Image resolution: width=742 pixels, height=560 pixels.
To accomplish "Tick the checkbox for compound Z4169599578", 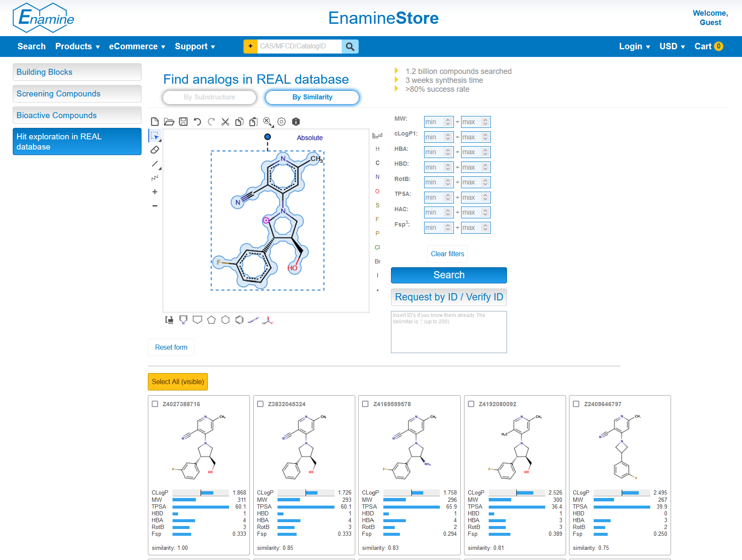I will coord(365,404).
